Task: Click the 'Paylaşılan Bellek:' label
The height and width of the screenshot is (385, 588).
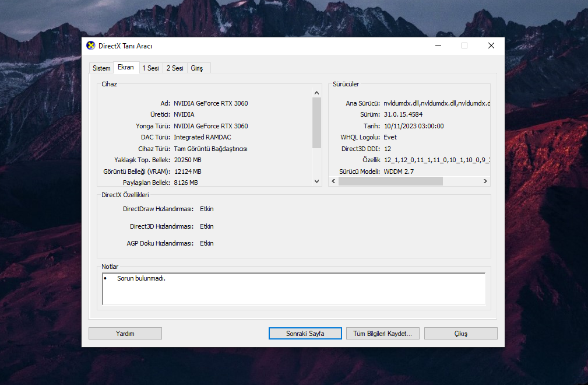Action: [x=147, y=183]
